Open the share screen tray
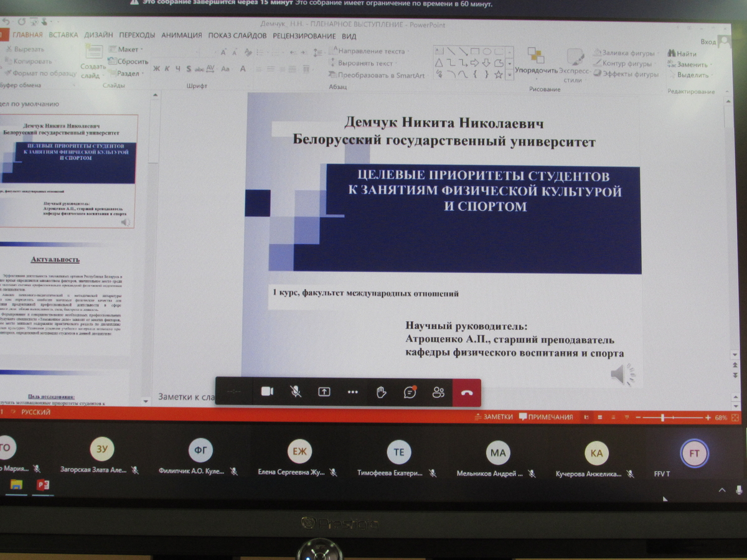747x560 pixels. tap(324, 391)
